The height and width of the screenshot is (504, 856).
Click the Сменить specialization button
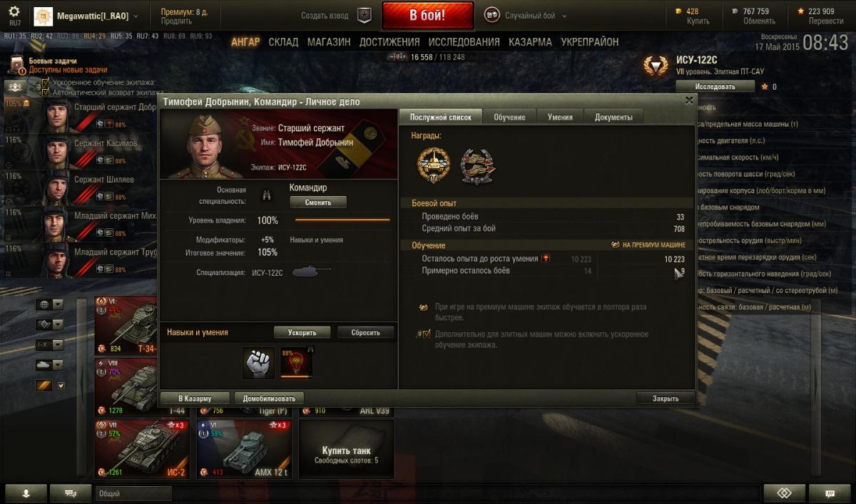pyautogui.click(x=318, y=202)
